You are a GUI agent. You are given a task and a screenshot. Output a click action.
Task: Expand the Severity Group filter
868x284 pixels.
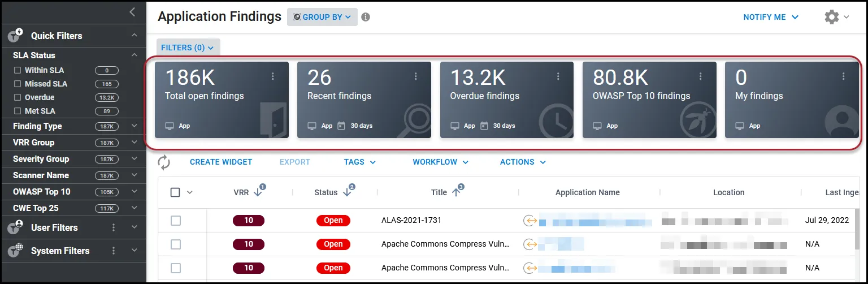click(134, 158)
